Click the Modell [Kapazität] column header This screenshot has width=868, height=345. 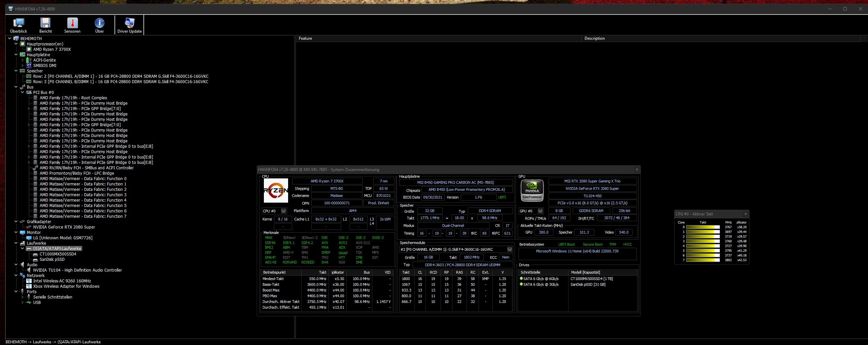click(x=602, y=272)
